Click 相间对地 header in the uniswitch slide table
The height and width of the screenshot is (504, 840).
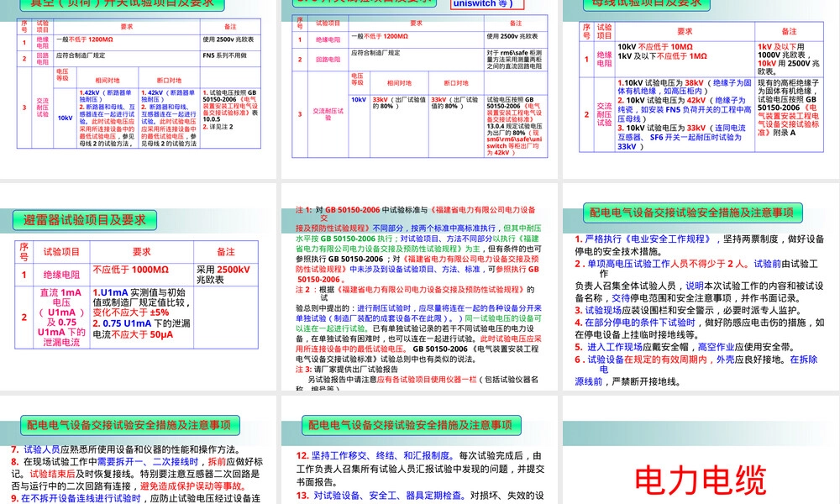click(399, 83)
